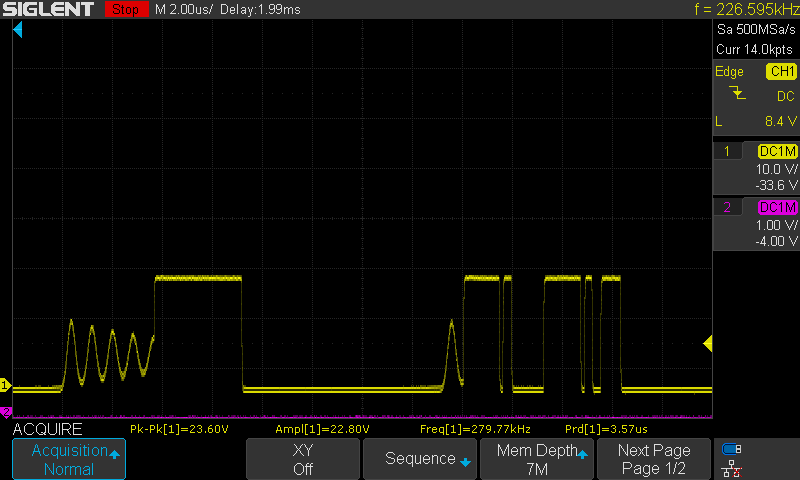The height and width of the screenshot is (480, 800).
Task: Click the Edge trigger type label
Action: pos(729,72)
